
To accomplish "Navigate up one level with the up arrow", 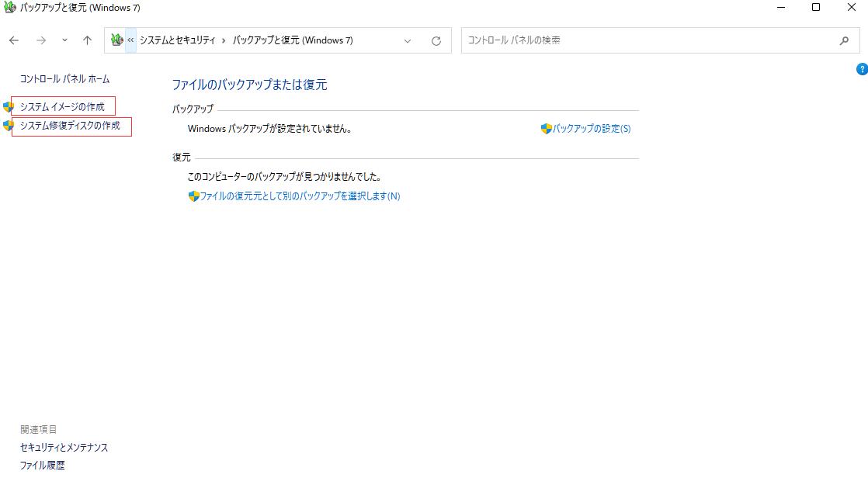I will coord(87,40).
